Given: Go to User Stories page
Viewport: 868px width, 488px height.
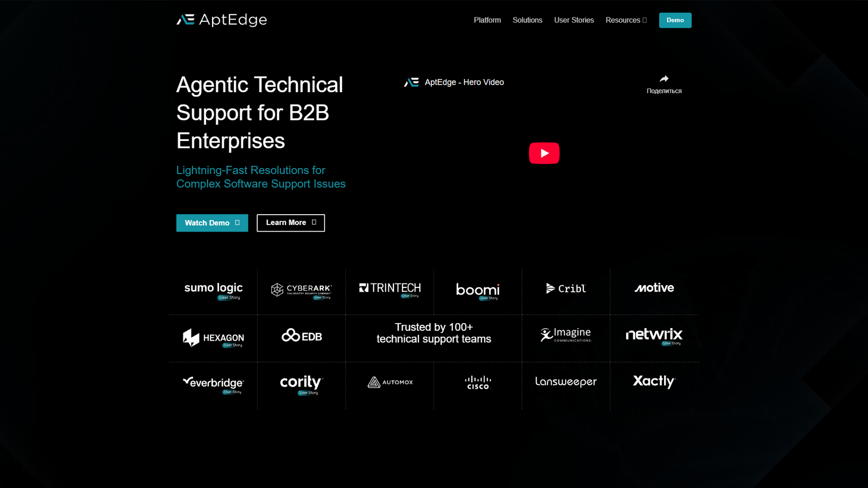Looking at the screenshot, I should (574, 20).
